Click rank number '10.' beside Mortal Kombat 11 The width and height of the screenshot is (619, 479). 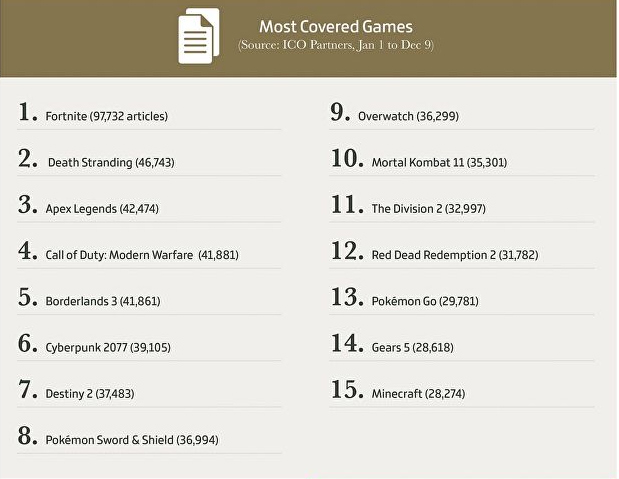(x=347, y=158)
